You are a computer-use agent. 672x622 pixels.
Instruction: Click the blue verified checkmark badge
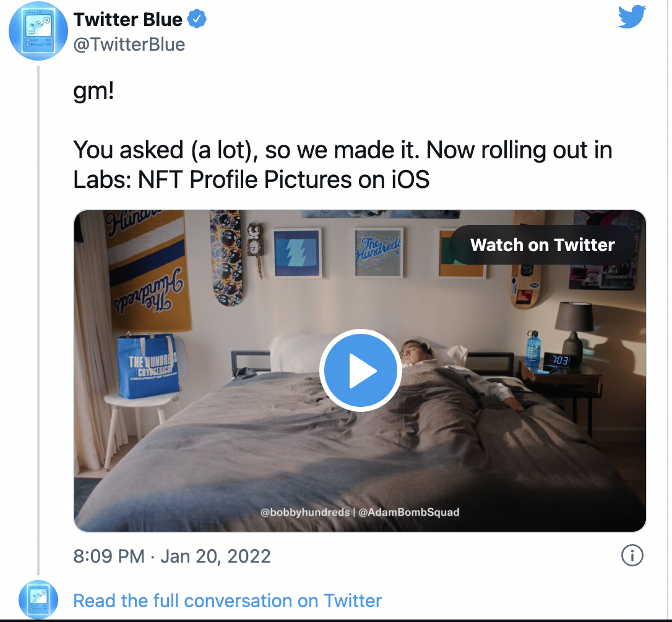pyautogui.click(x=197, y=19)
